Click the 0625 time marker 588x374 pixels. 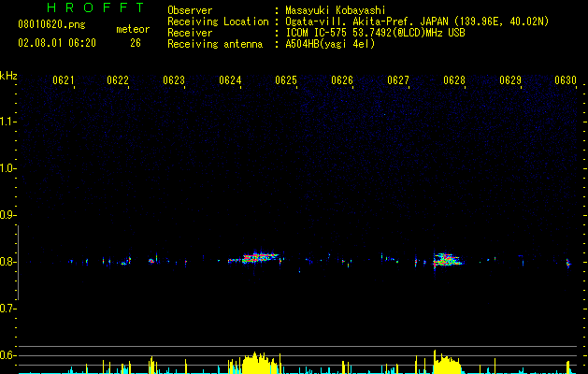point(286,79)
